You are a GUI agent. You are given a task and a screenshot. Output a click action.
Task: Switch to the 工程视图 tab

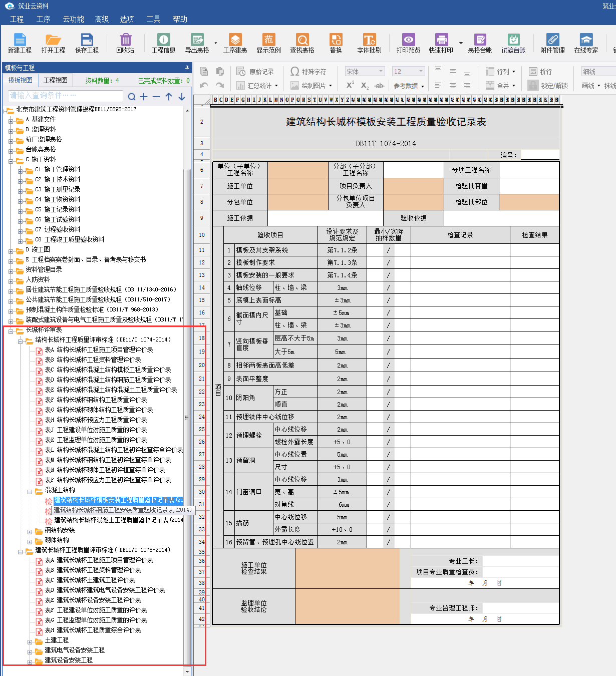55,80
